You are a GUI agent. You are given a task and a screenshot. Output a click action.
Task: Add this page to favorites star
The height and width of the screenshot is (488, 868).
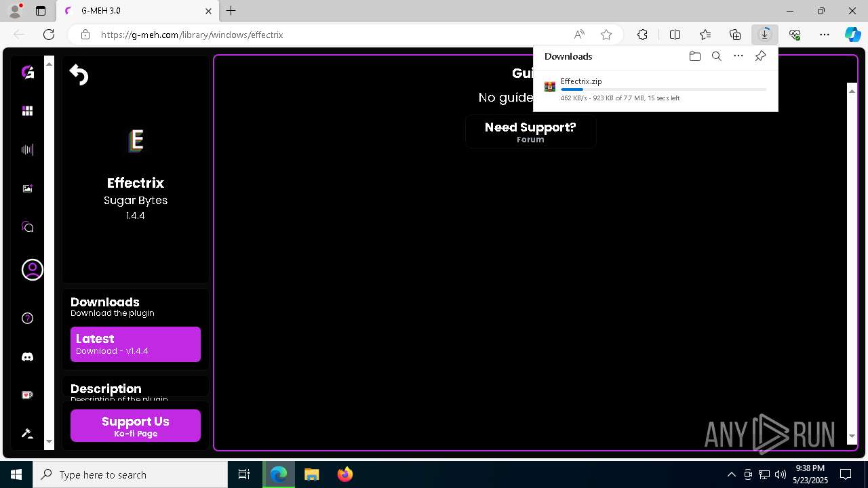[606, 35]
